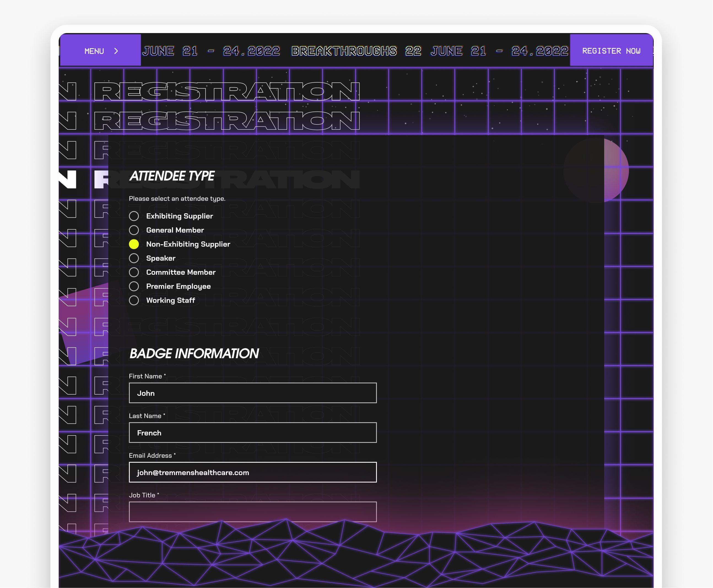Choose General Member attendee type
The width and height of the screenshot is (713, 588).
(x=134, y=230)
